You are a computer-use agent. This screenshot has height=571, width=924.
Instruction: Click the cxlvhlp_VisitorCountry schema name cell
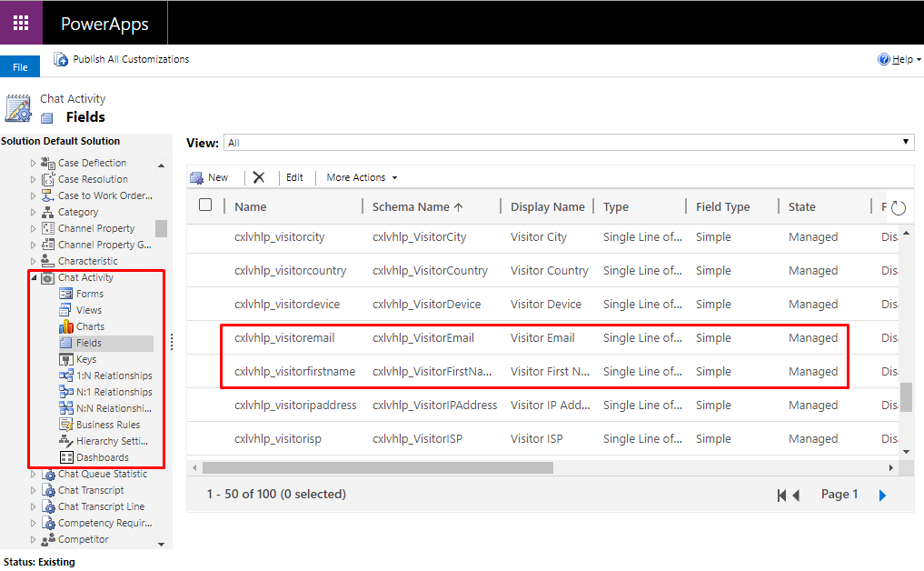430,271
